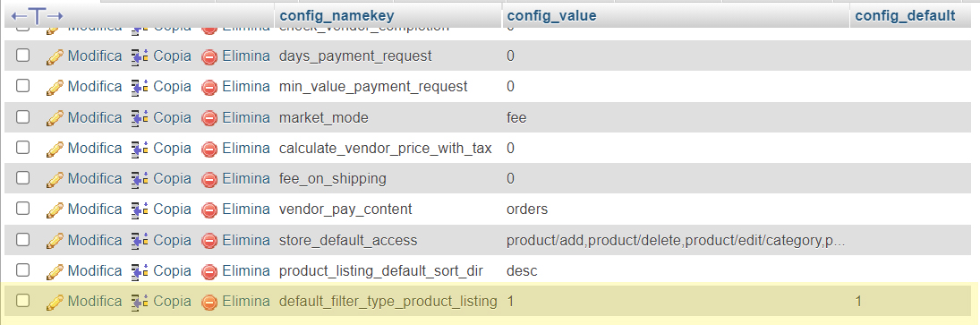
Task: Click pencil icon for calculate_vendor_price_with_tax row
Action: tap(55, 149)
